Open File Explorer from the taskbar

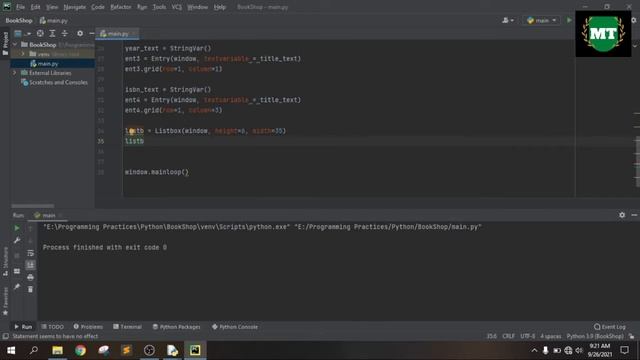point(58,350)
